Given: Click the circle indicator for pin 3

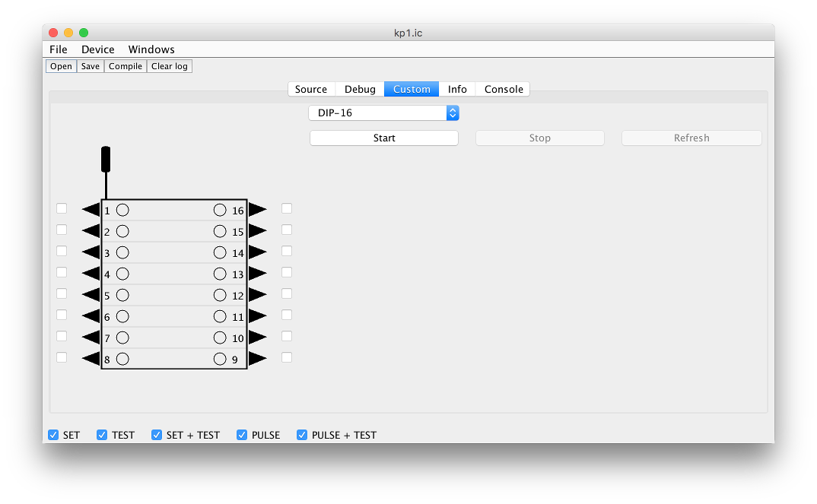Looking at the screenshot, I should (x=122, y=252).
